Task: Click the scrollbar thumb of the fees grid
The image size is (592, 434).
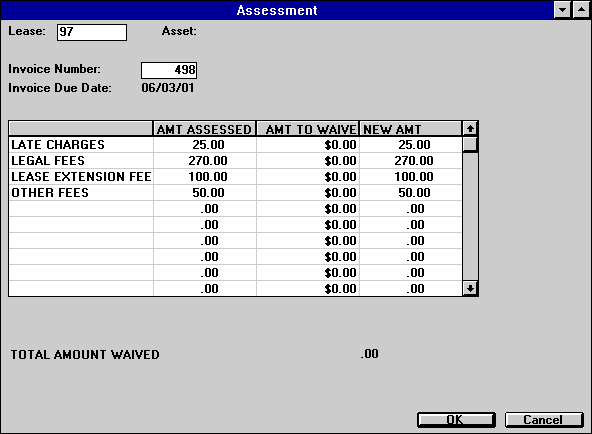Action: (x=470, y=144)
